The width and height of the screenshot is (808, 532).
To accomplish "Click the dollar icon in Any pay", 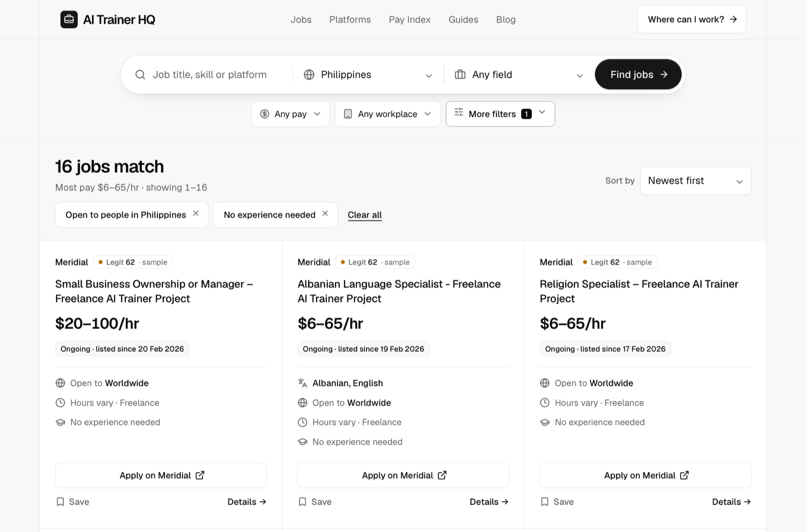I will tap(265, 114).
